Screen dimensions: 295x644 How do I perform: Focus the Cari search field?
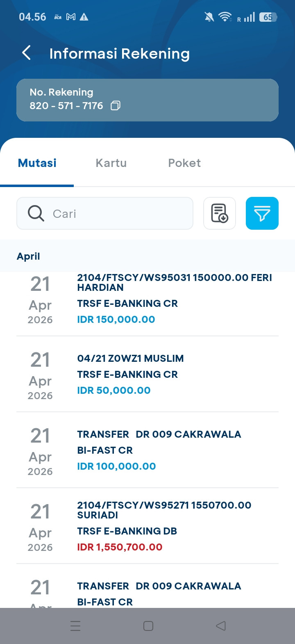119,214
